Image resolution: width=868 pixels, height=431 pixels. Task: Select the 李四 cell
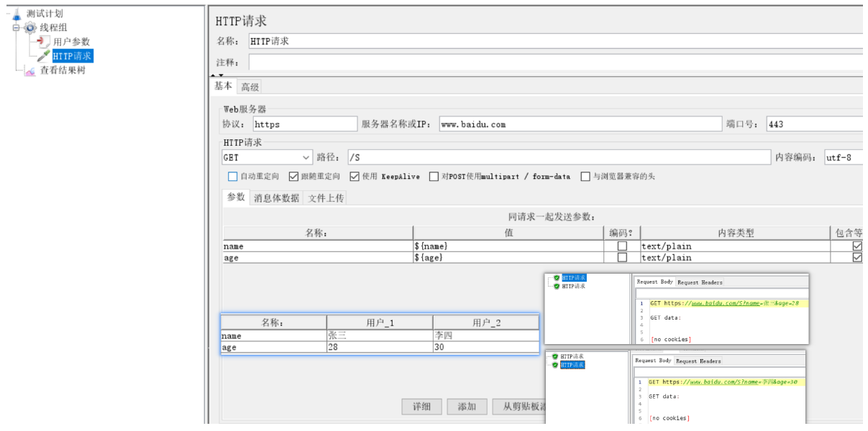click(x=485, y=335)
